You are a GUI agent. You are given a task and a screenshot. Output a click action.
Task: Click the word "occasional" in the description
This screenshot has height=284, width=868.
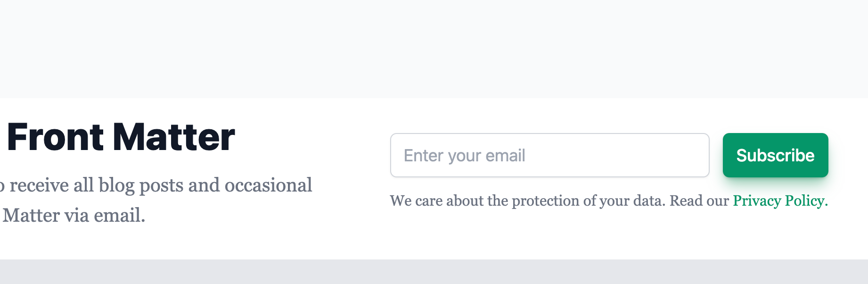pos(269,185)
